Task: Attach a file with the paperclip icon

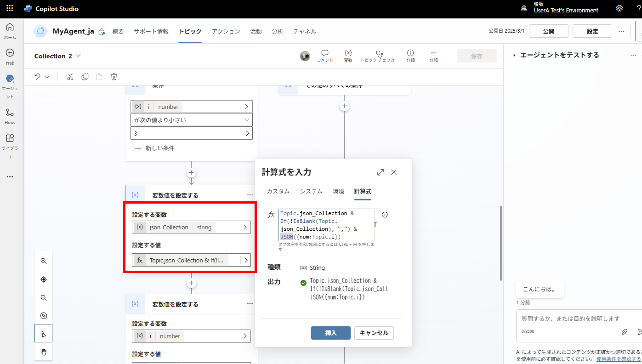Action: coord(625,331)
